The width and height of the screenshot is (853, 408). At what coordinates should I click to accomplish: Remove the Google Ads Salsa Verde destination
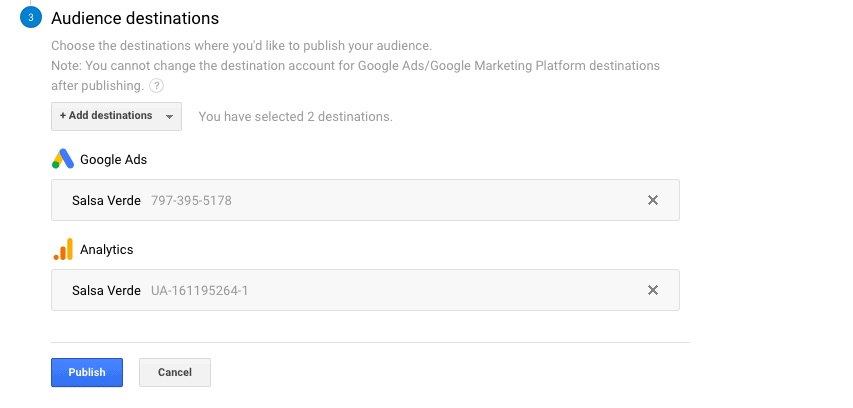653,200
